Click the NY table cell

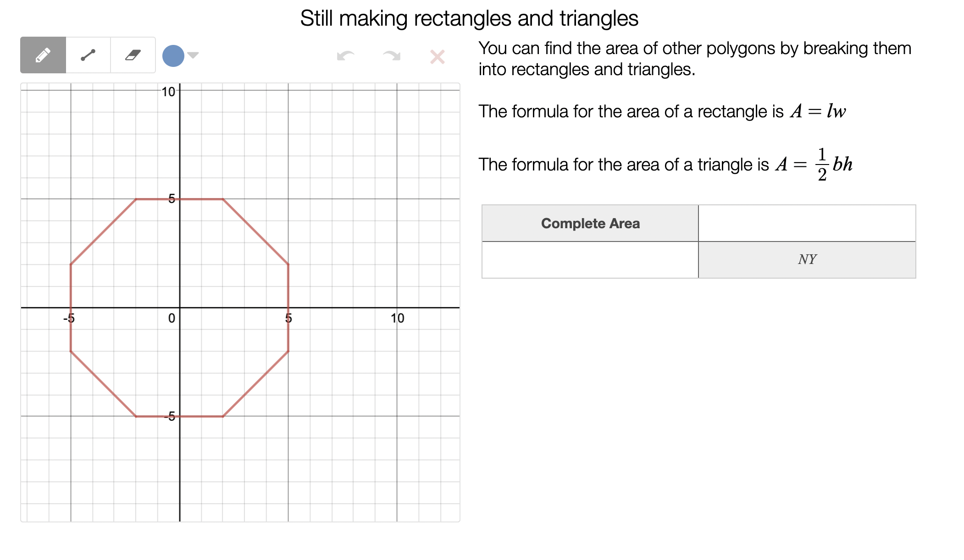pos(807,260)
